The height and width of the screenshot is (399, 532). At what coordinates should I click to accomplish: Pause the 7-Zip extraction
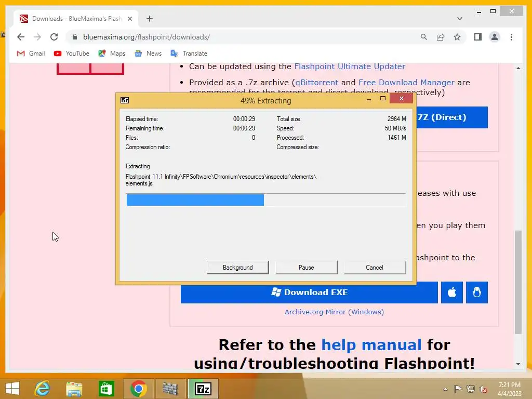306,268
